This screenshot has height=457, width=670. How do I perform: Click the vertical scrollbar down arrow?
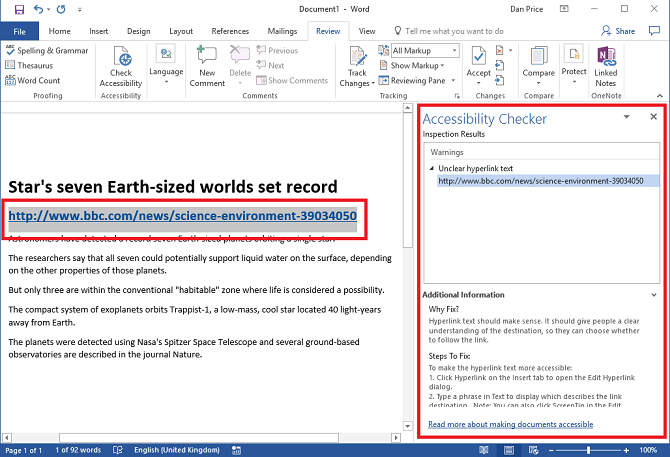click(408, 426)
